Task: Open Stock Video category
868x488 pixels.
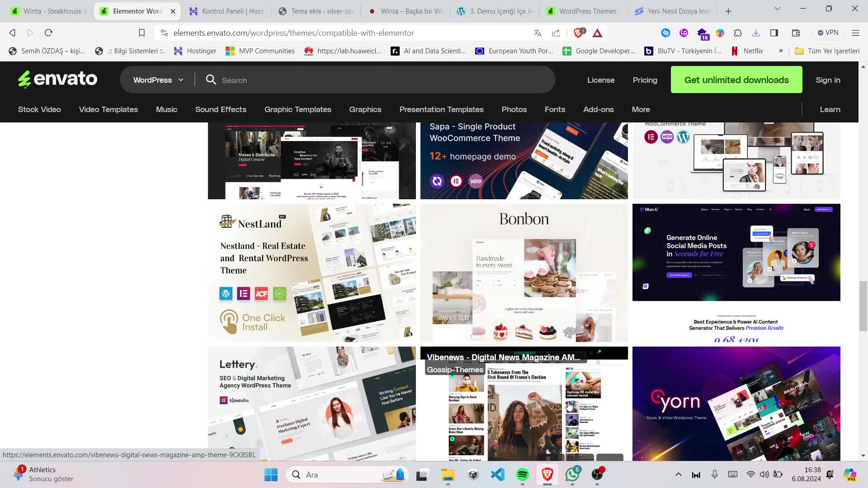Action: click(x=39, y=109)
